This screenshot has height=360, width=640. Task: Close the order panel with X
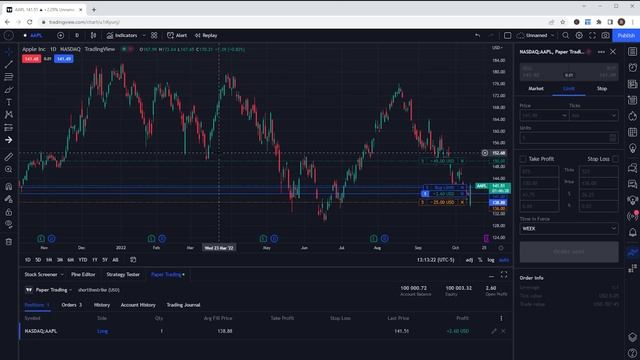613,52
